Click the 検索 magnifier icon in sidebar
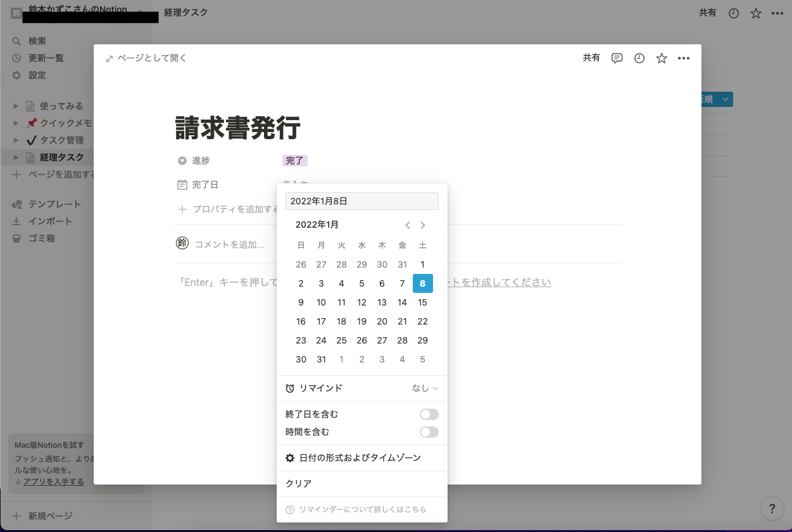 16,41
